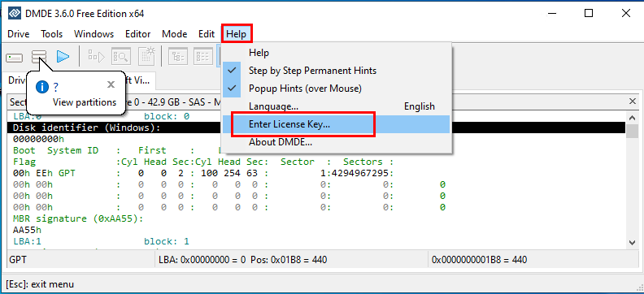The width and height of the screenshot is (644, 294).
Task: Click the "block: 0" text
Action: (x=167, y=116)
